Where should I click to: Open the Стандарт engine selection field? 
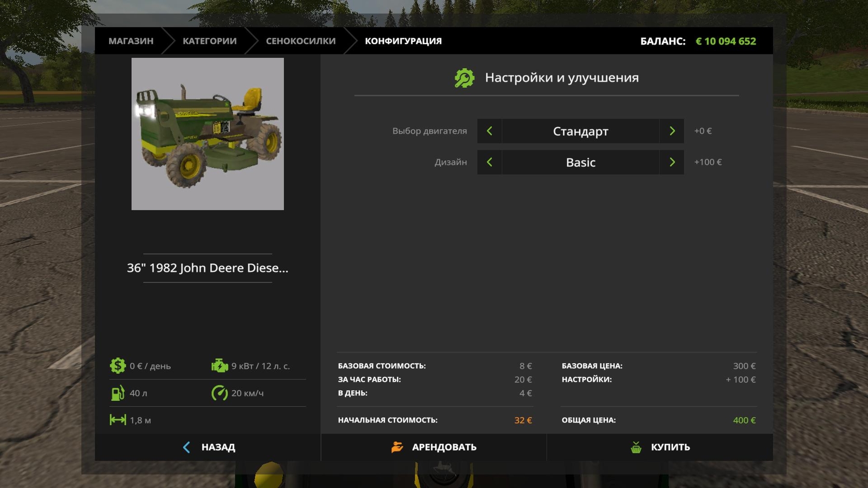tap(580, 131)
